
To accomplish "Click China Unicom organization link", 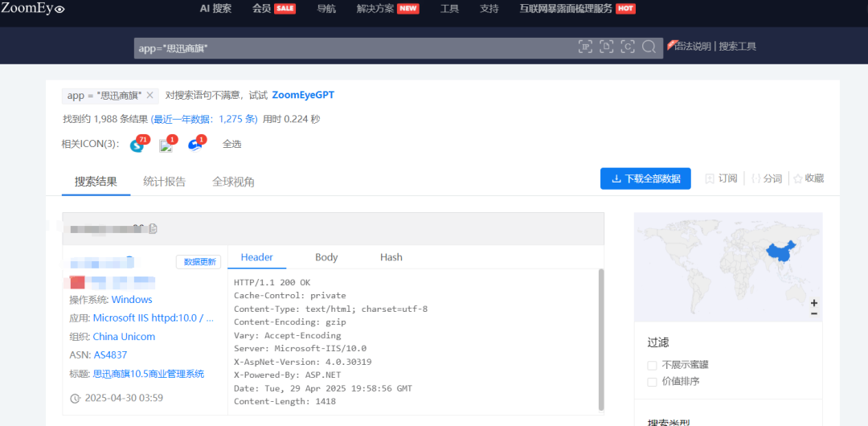I will pyautogui.click(x=124, y=336).
